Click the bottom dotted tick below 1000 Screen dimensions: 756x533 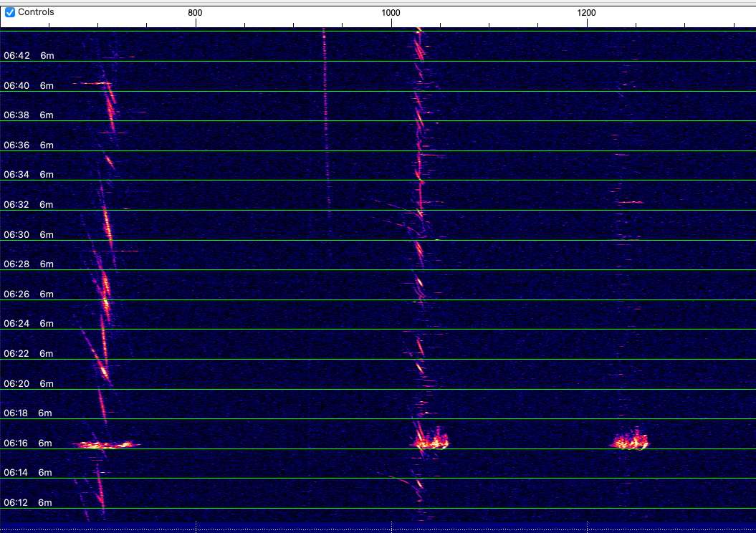(x=391, y=527)
